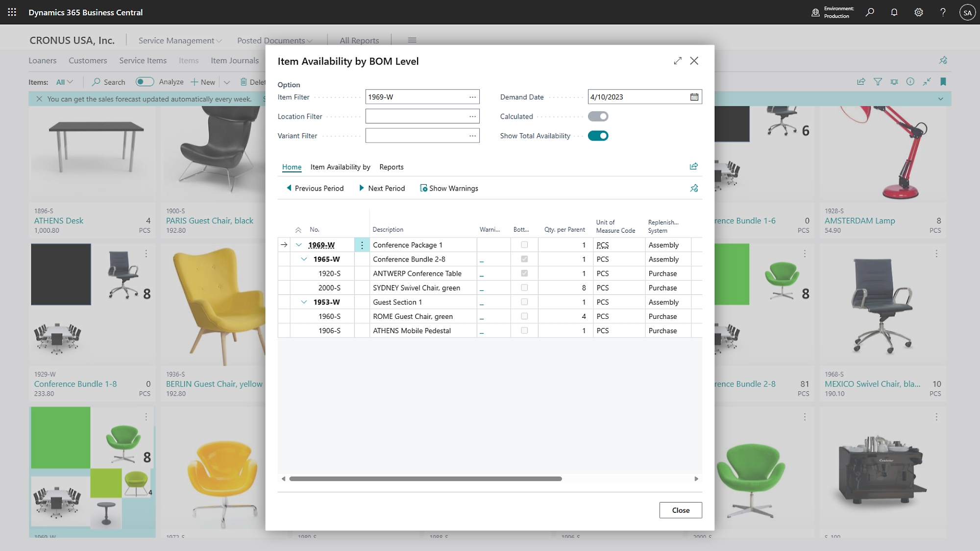Open Location Filter lookup ellipsis
Image resolution: width=980 pixels, height=551 pixels.
(472, 117)
